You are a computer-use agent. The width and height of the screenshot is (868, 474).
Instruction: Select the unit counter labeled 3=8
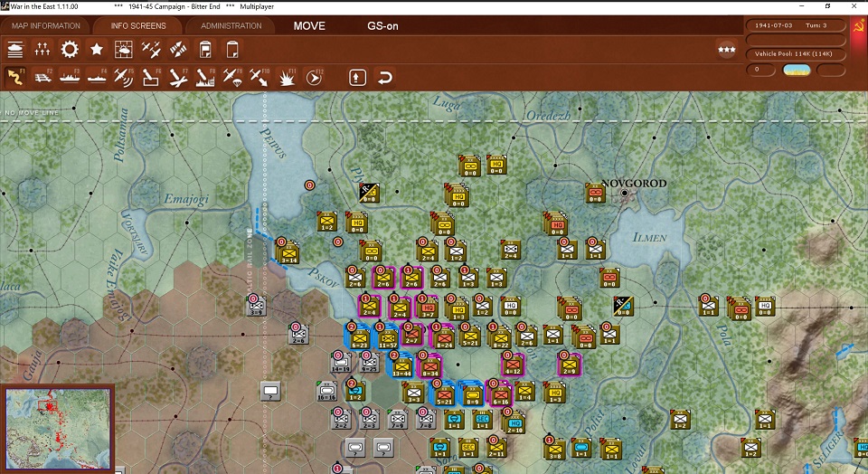click(x=554, y=449)
